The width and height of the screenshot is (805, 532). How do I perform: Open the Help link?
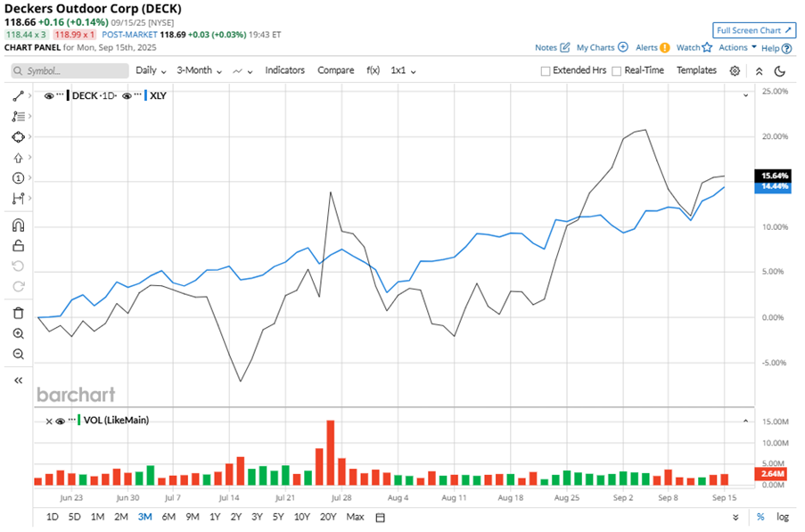click(x=776, y=48)
